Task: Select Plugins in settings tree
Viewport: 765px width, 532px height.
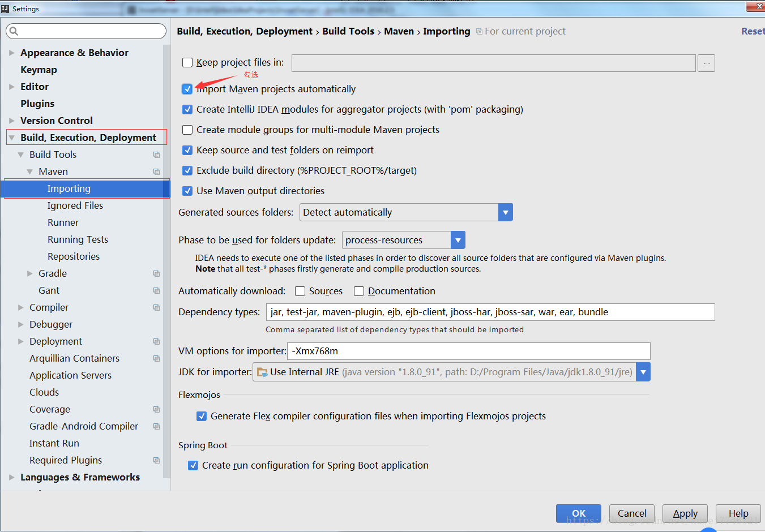Action: (37, 104)
